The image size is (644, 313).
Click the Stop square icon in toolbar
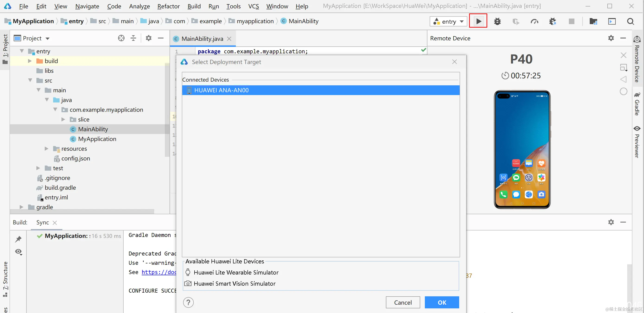(x=571, y=22)
